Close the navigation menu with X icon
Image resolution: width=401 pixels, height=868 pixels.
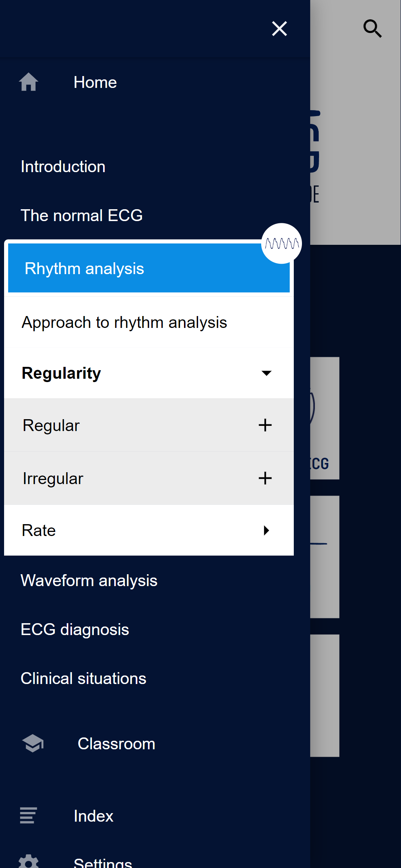click(279, 29)
